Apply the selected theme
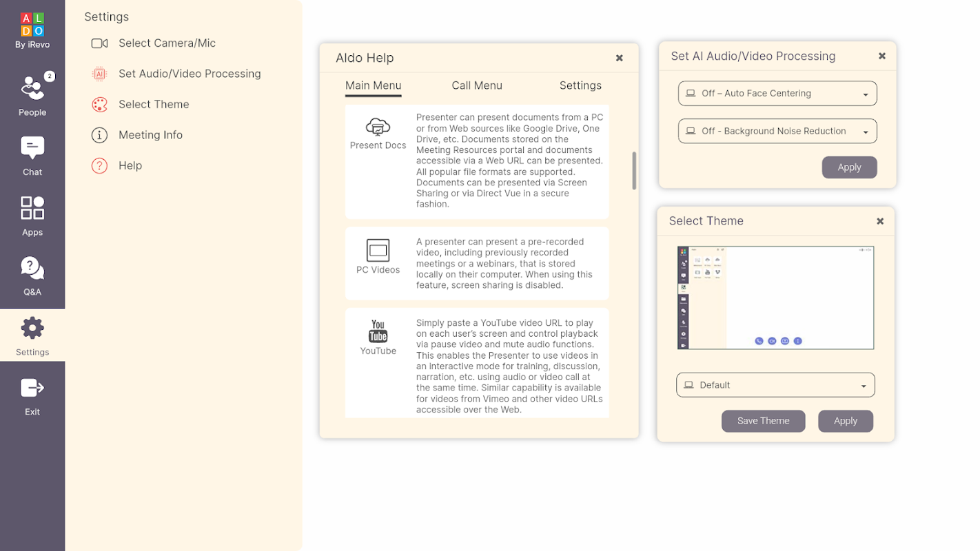This screenshot has height=551, width=980. (x=846, y=421)
